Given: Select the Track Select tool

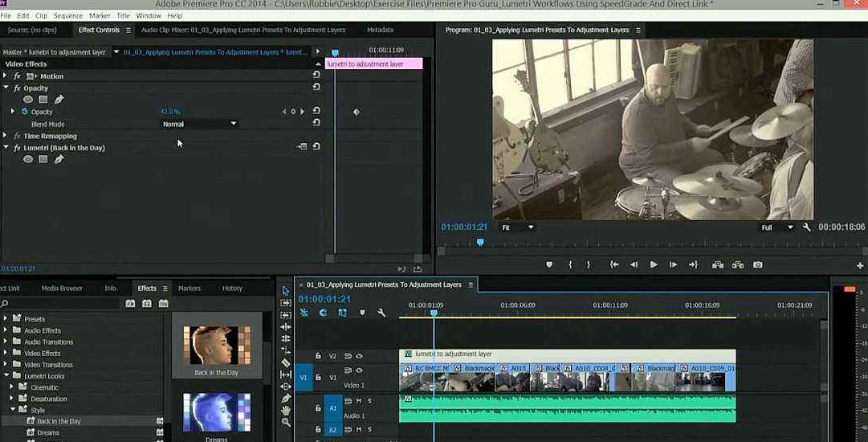Looking at the screenshot, I should click(x=286, y=303).
